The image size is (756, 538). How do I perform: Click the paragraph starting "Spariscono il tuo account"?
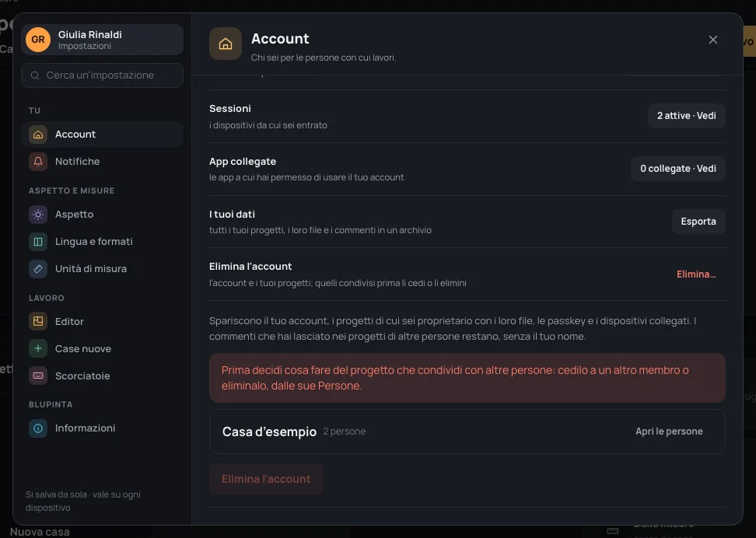(x=453, y=329)
